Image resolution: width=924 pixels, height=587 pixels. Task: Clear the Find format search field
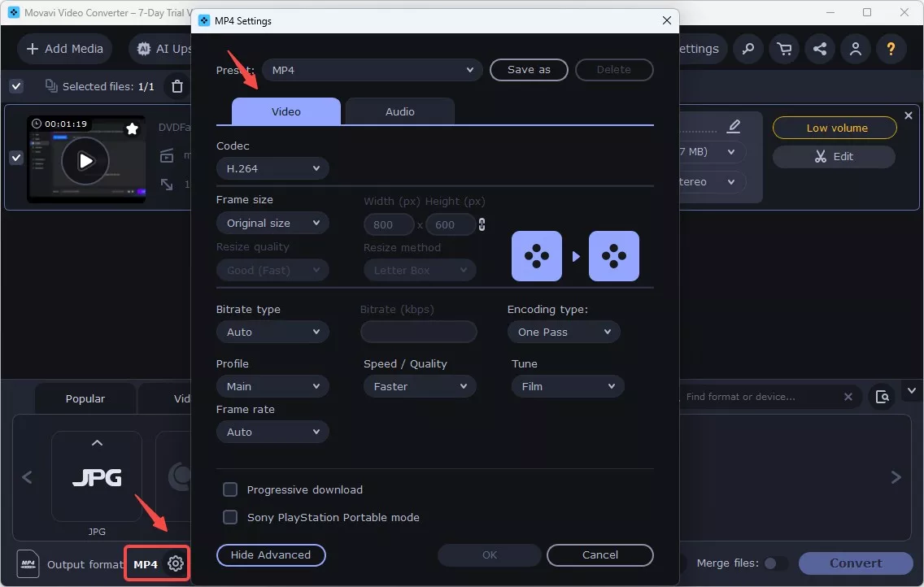coord(848,397)
